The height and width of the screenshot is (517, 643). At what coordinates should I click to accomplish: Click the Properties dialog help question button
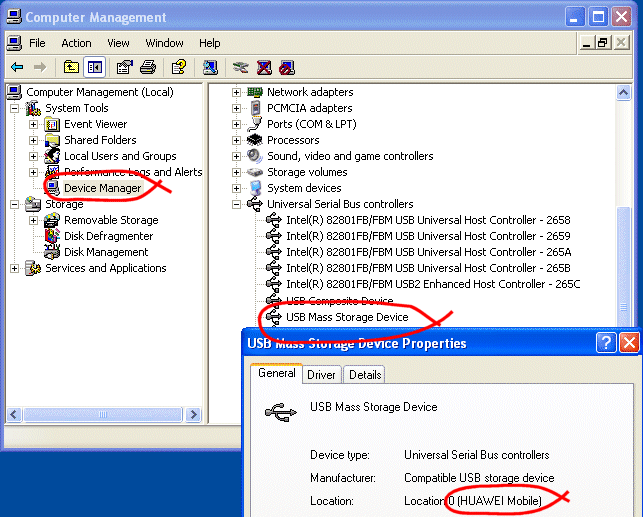[605, 343]
